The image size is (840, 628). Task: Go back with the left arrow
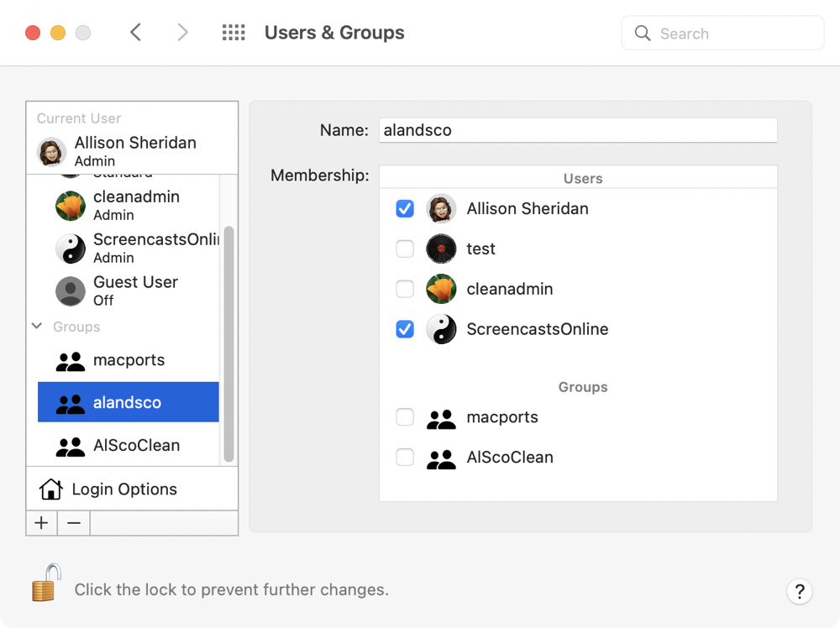[x=136, y=33]
